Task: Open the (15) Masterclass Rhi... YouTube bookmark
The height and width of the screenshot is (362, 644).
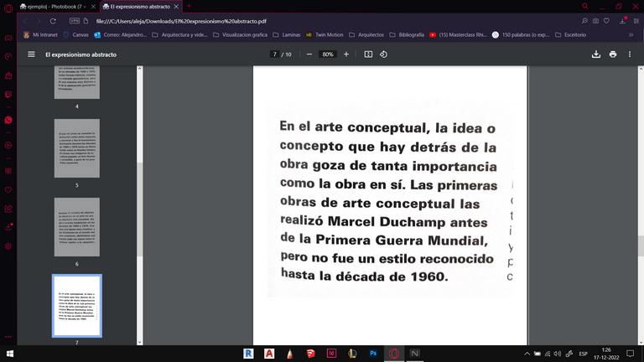Action: pos(458,35)
